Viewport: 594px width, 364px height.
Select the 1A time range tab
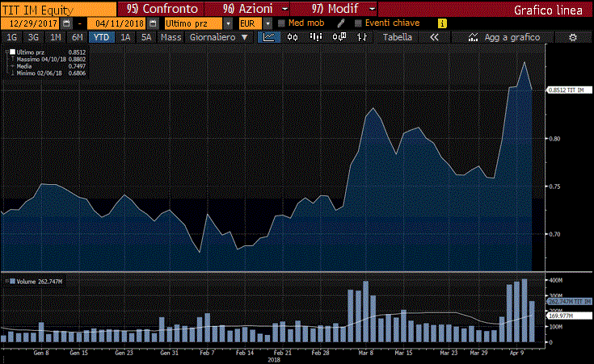click(x=125, y=37)
